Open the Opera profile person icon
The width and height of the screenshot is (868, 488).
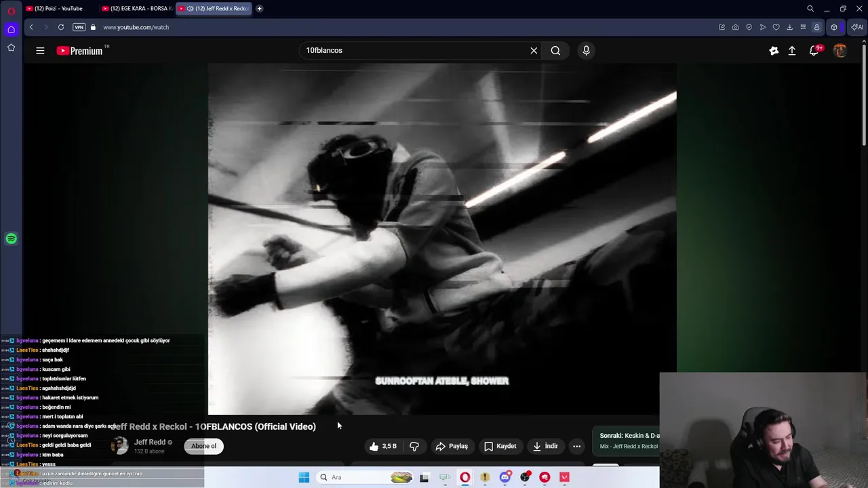(x=816, y=27)
